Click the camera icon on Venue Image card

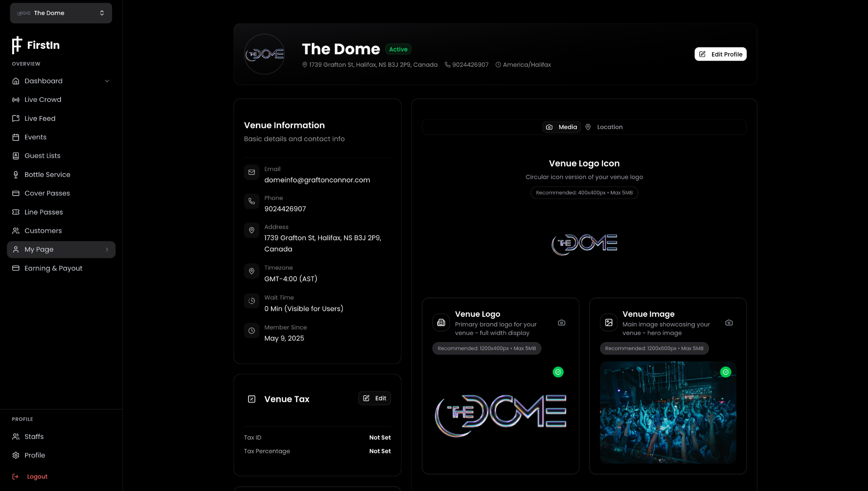point(729,322)
